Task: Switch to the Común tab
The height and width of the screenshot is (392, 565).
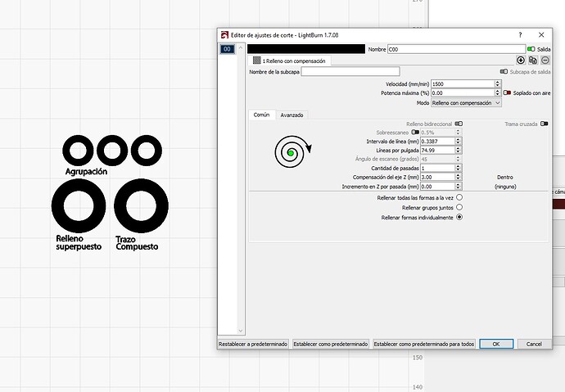Action: point(261,115)
